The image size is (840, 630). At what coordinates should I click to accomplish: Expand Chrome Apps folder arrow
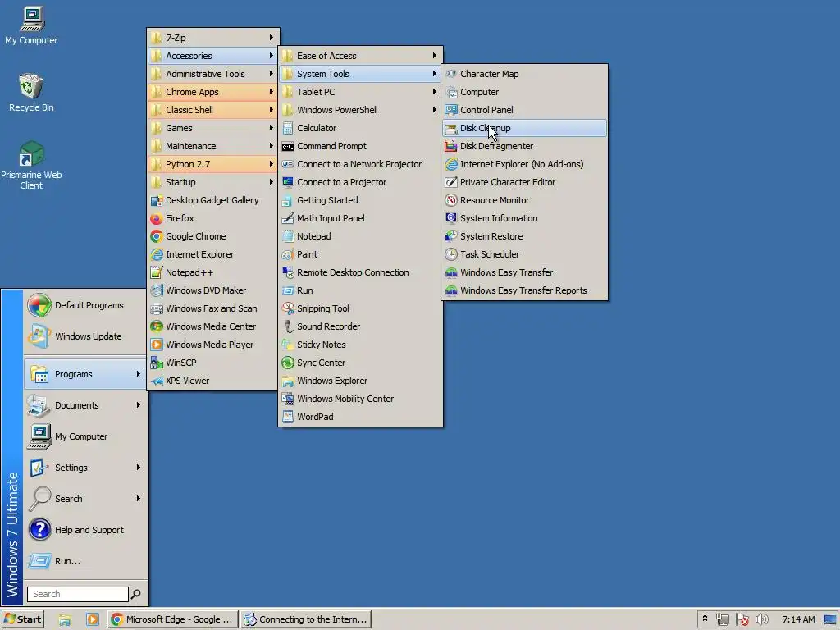(271, 92)
